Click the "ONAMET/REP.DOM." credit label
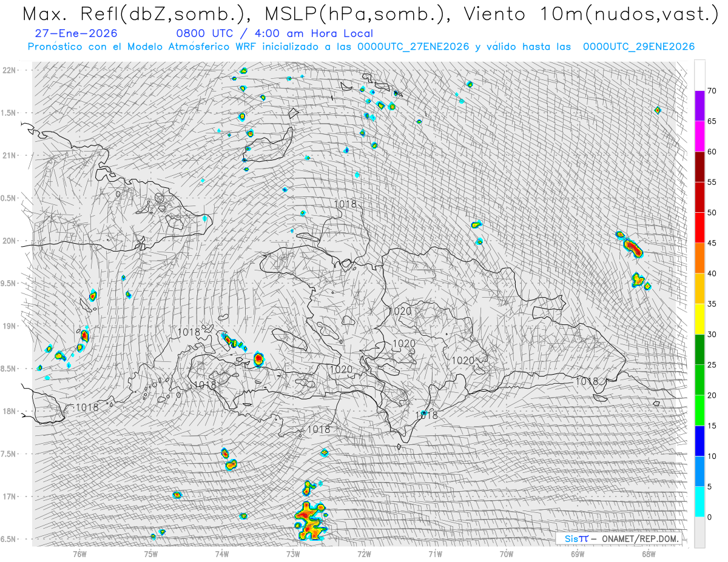Image resolution: width=728 pixels, height=562 pixels. (641, 538)
